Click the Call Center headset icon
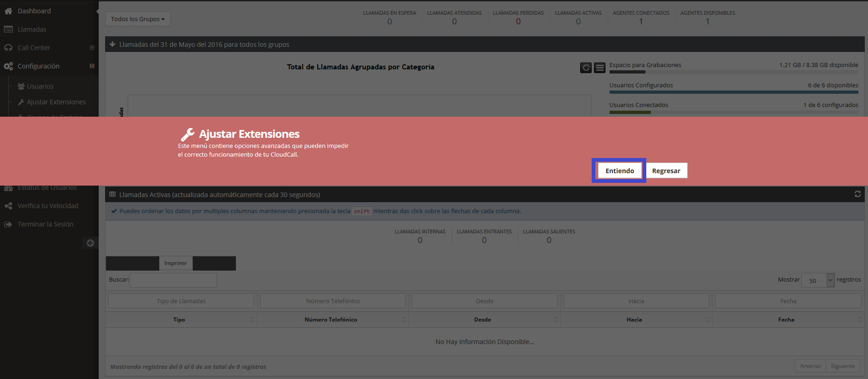The image size is (868, 379). (x=8, y=48)
